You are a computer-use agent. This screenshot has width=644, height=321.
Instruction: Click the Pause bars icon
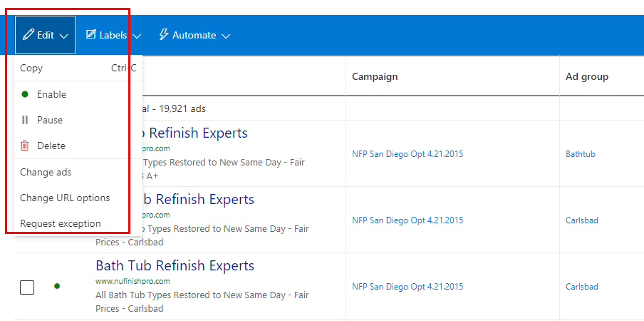(25, 120)
